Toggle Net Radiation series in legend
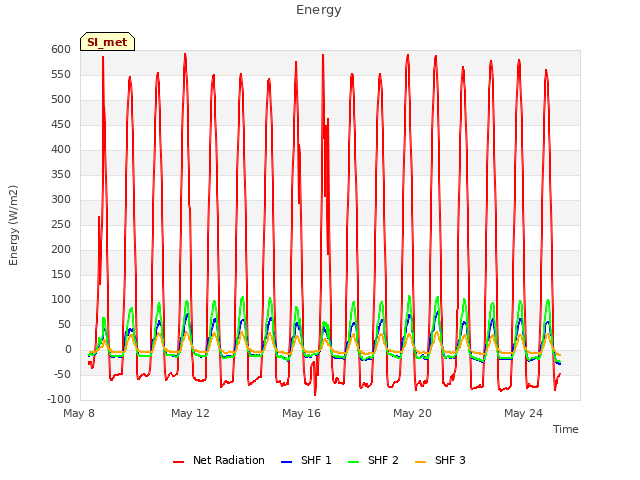 tap(229, 460)
